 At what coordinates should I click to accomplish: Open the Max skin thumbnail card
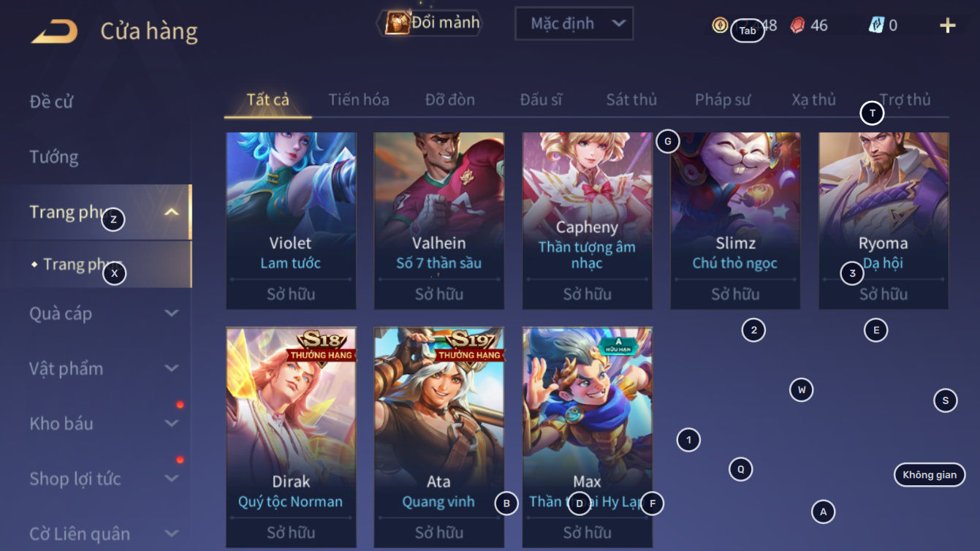coord(587,437)
